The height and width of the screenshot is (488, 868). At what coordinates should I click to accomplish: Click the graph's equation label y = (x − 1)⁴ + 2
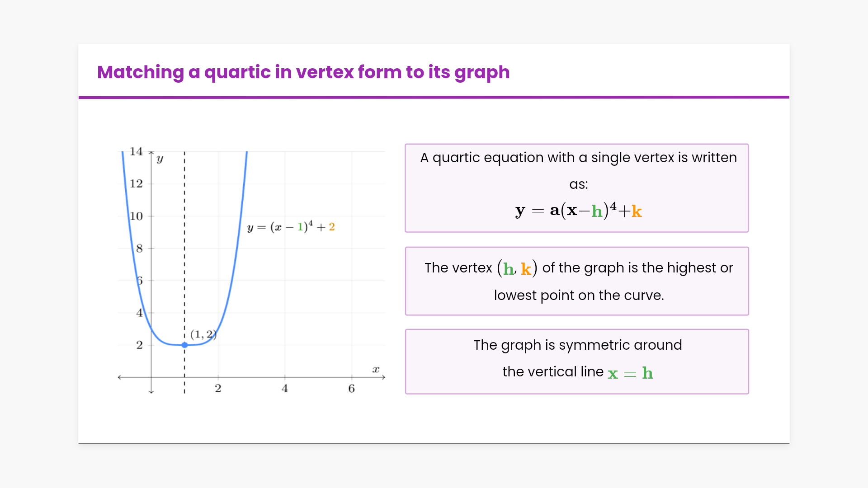[291, 227]
